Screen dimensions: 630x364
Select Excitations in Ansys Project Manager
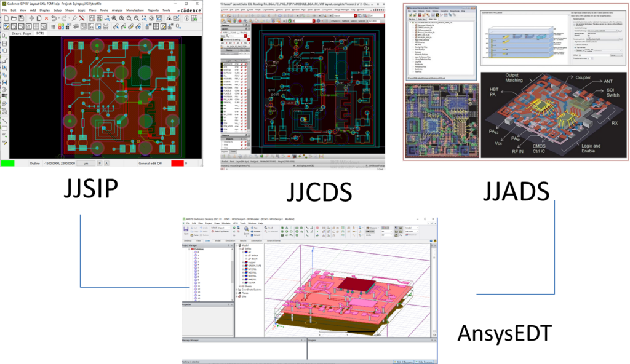click(199, 249)
